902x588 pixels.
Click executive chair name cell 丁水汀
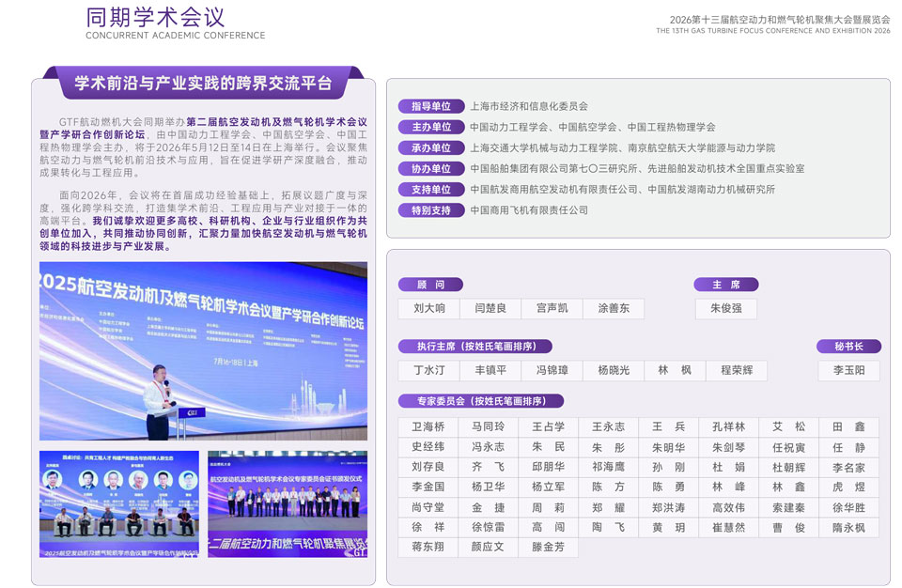pyautogui.click(x=428, y=370)
